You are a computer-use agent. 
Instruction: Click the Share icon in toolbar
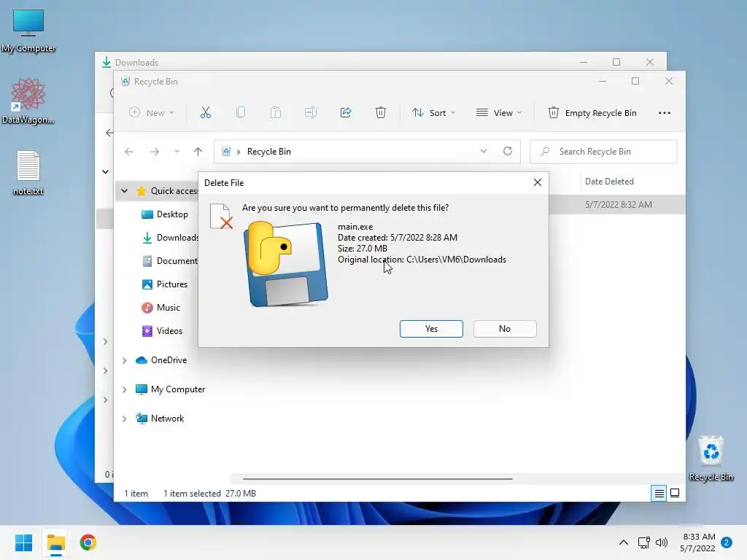point(345,113)
